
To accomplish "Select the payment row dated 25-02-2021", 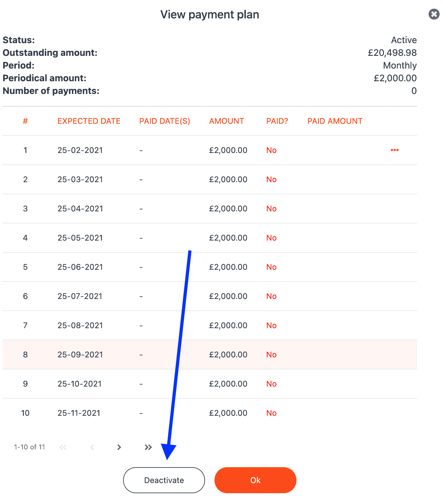I will 210,150.
